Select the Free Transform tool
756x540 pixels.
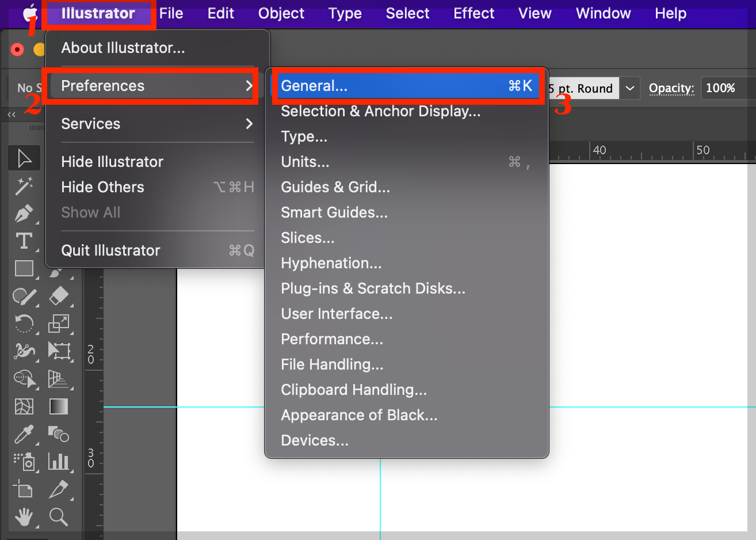pos(59,351)
